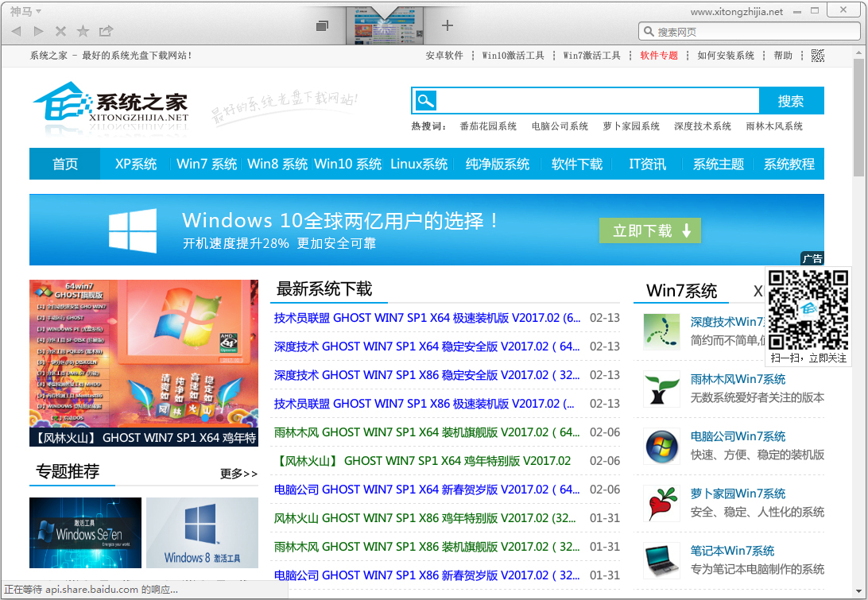This screenshot has height=600, width=868.
Task: Click the magnifier icon in browser search box
Action: [649, 32]
